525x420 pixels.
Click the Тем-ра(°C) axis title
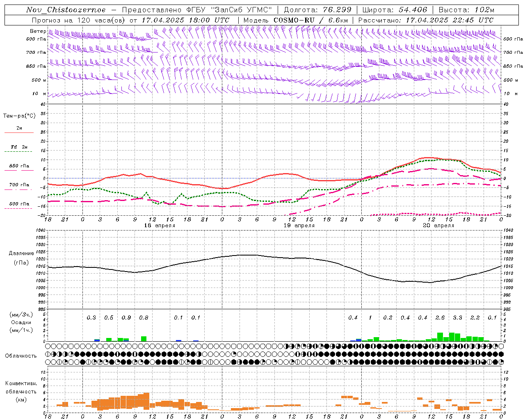coord(19,116)
